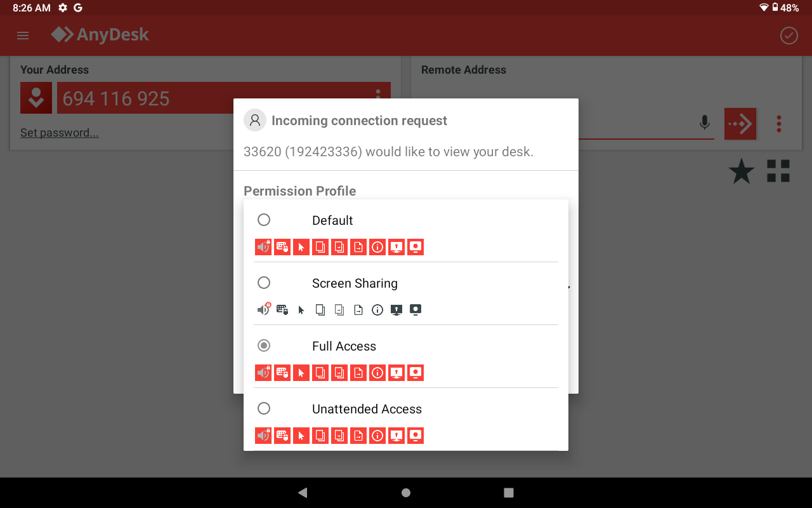The height and width of the screenshot is (508, 812).
Task: Click the clipboard files icon under Screen Sharing
Action: click(x=339, y=310)
